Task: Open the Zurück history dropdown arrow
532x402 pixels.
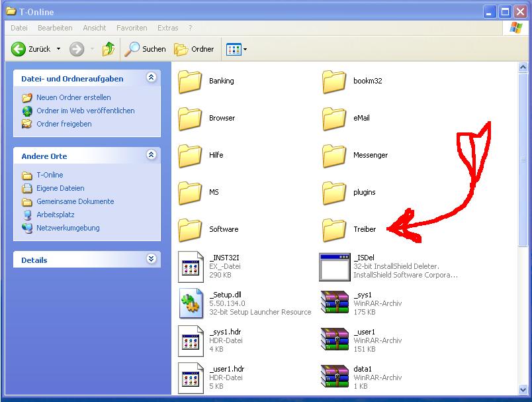Action: click(58, 49)
